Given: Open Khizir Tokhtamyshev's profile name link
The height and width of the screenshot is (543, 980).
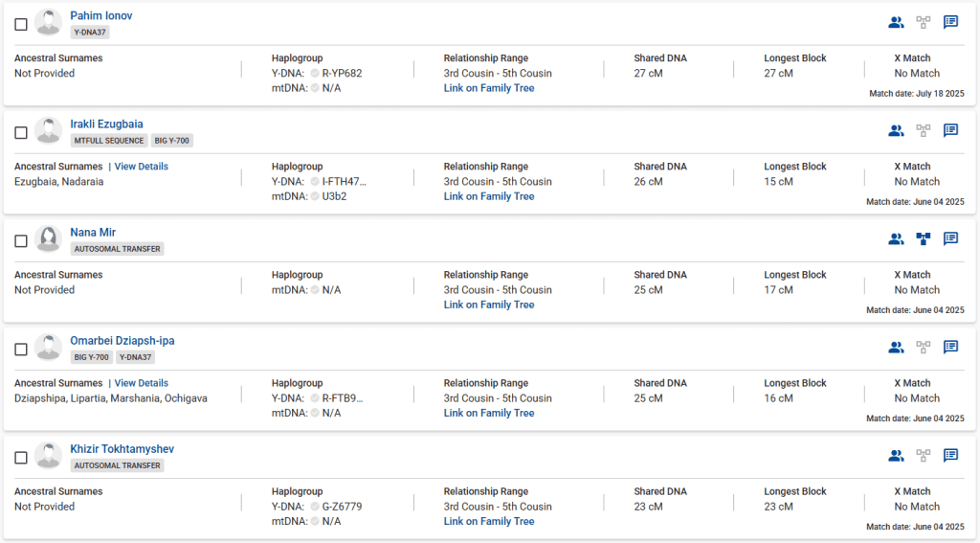Looking at the screenshot, I should (x=122, y=449).
